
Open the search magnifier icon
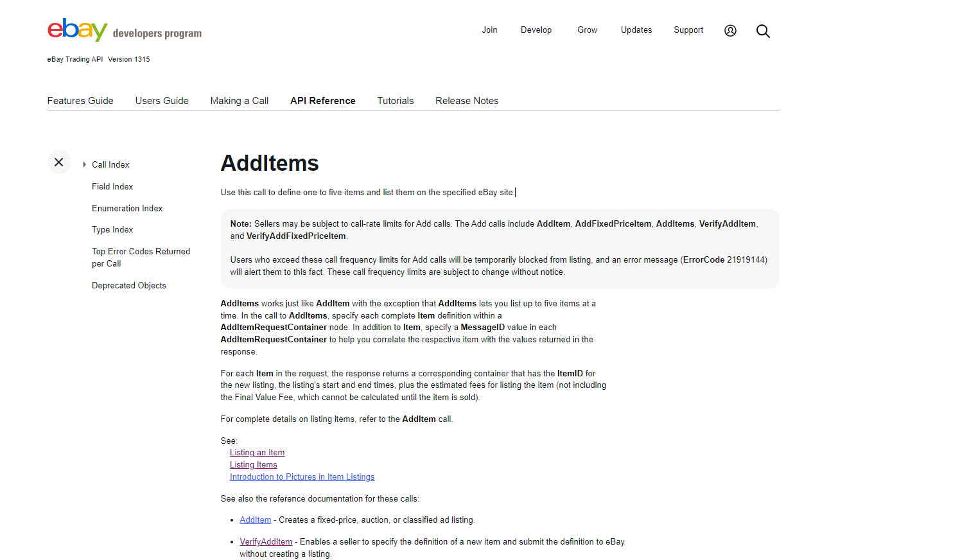pos(763,31)
